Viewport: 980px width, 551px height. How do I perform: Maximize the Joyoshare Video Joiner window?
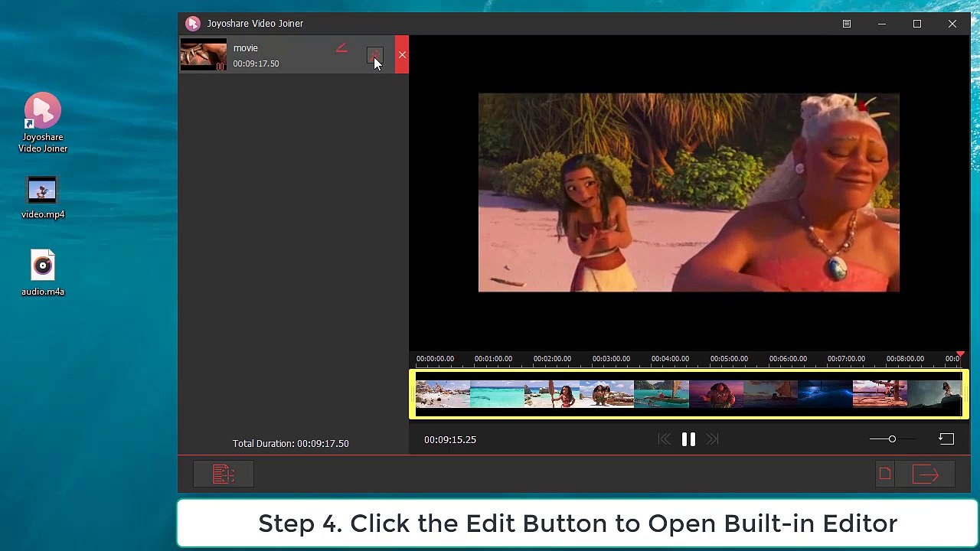pos(917,24)
